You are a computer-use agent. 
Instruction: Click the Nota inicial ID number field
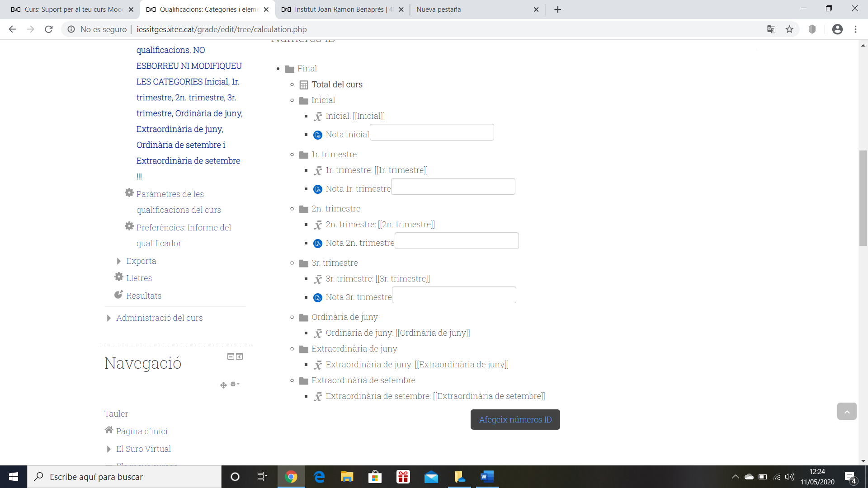tap(432, 132)
